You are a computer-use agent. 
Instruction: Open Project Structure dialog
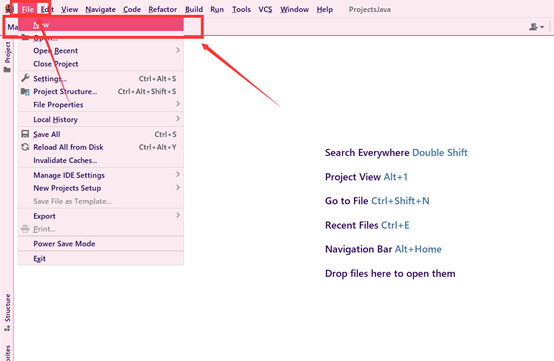coord(101,91)
